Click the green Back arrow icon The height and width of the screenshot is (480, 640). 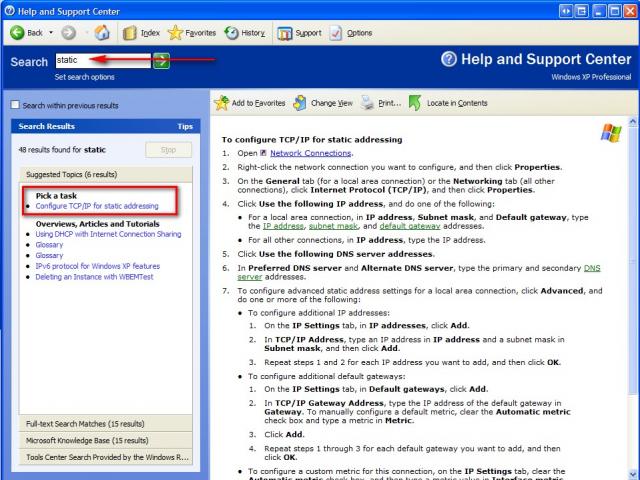point(17,33)
